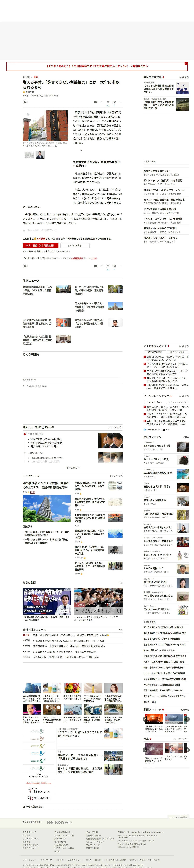Click 今すぐ登録（2カ月間無料） red button
The width and height of the screenshot is (194, 868).
[41, 245]
